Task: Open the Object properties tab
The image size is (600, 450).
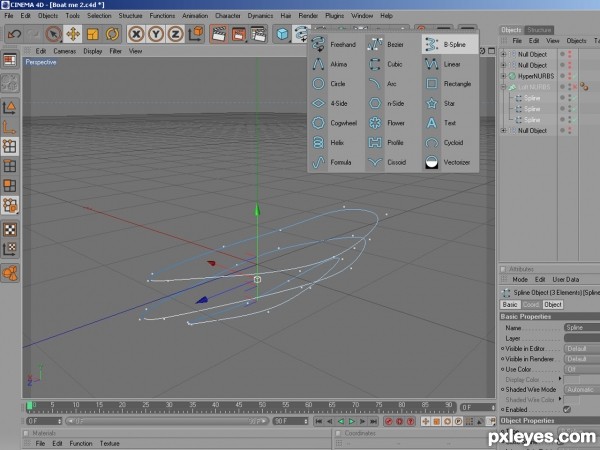Action: [553, 305]
